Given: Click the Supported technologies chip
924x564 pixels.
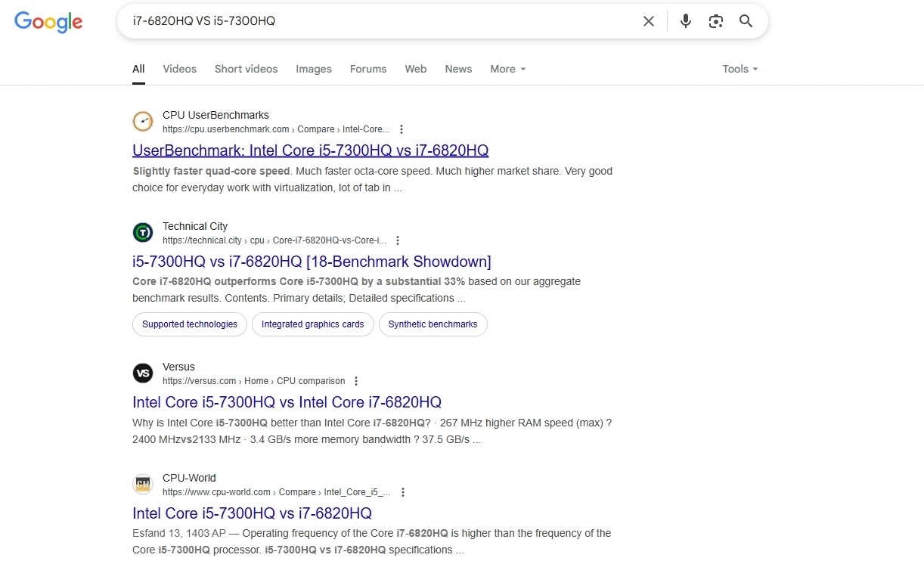Looking at the screenshot, I should (x=190, y=324).
